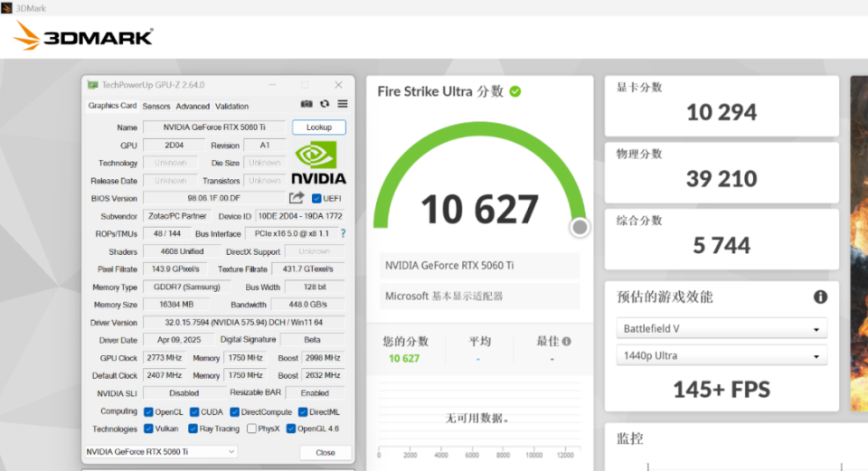Open the GPU selector dropdown in GPU-Z
Screen dimensions: 868x471
pyautogui.click(x=161, y=452)
